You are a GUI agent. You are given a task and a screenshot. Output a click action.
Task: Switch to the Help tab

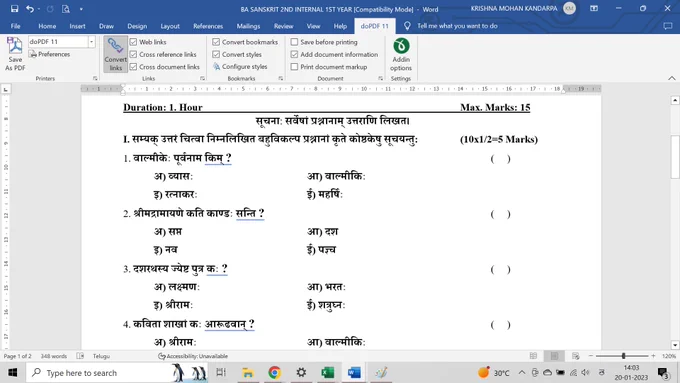tap(340, 26)
